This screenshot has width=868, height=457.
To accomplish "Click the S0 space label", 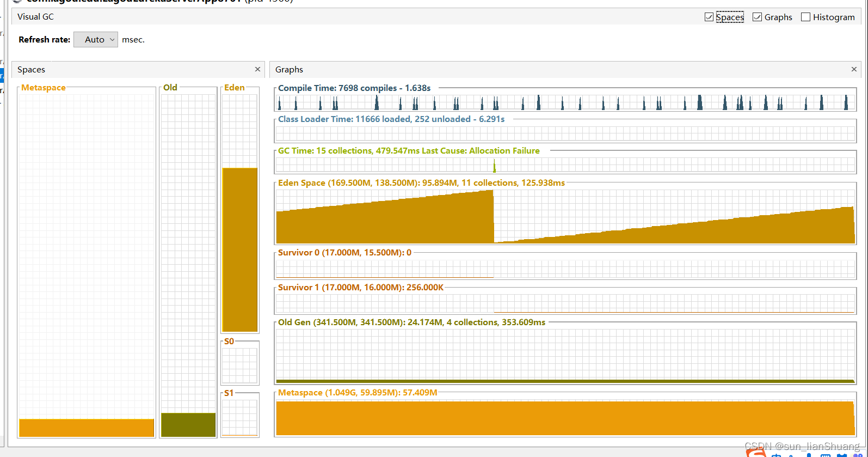I will (229, 341).
